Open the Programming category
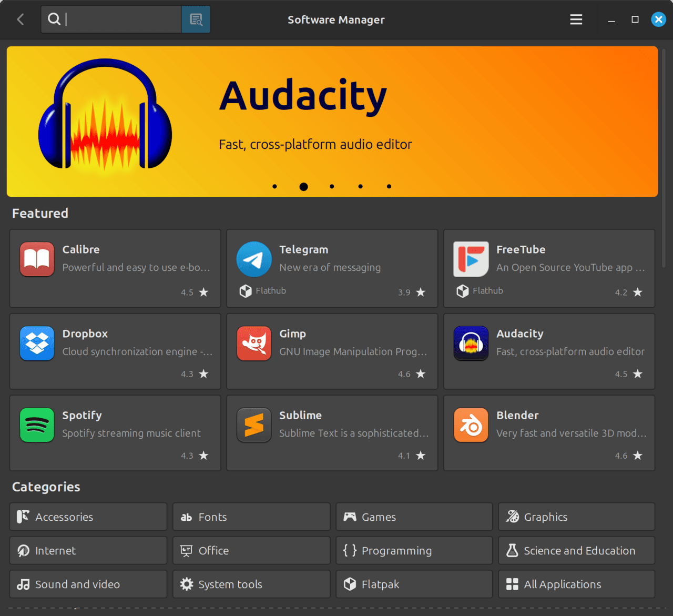The width and height of the screenshot is (673, 616). (x=414, y=550)
